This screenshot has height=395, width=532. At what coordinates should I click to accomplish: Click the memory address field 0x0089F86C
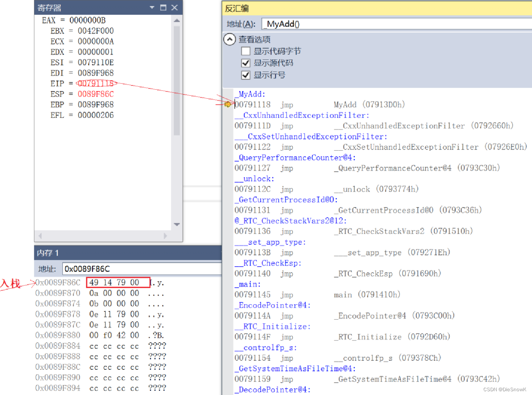(x=142, y=269)
